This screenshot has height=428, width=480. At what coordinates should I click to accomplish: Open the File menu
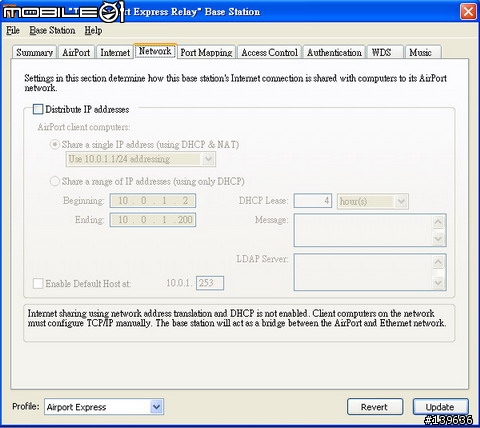coord(13,31)
